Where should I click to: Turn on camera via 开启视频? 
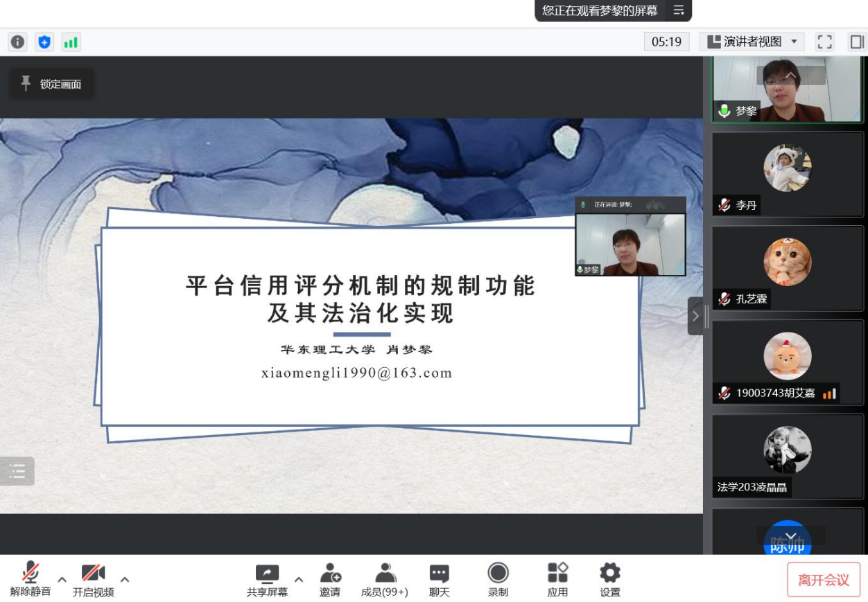click(x=93, y=579)
